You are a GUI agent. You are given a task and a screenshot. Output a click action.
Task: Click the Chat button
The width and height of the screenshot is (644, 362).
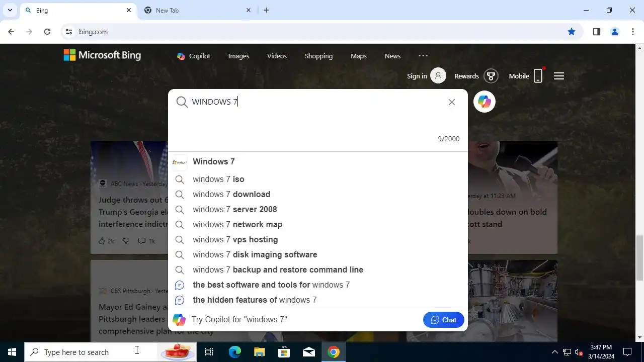[444, 320]
